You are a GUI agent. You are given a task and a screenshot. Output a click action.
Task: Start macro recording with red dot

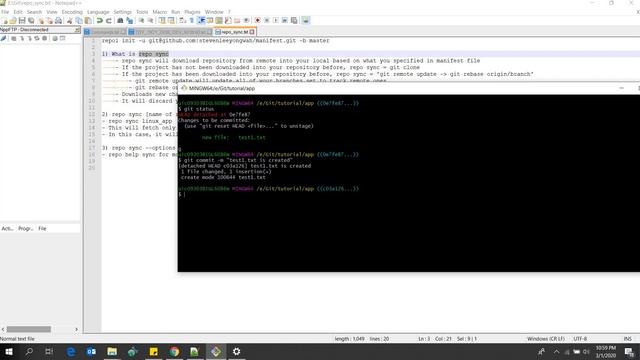(258, 20)
